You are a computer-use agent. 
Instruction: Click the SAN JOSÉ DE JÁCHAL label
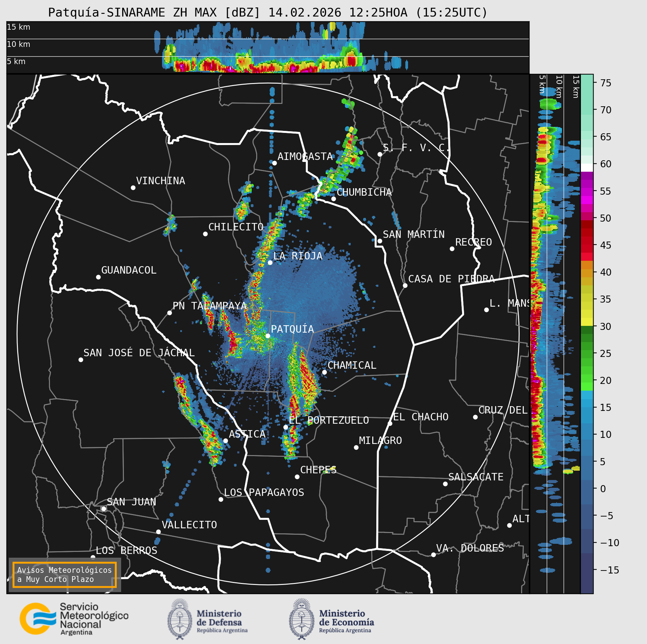(x=139, y=353)
